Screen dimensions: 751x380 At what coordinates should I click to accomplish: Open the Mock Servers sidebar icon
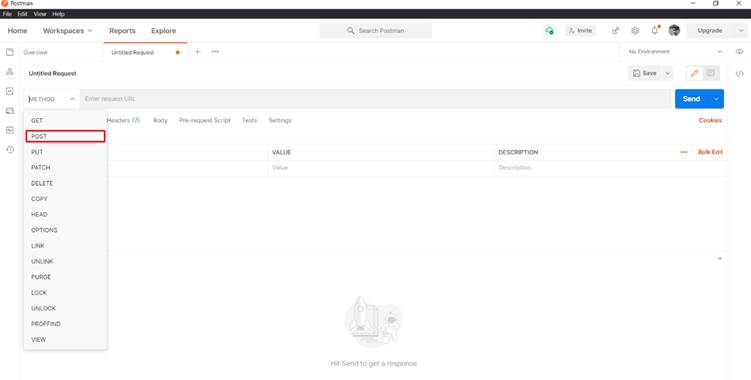[10, 111]
